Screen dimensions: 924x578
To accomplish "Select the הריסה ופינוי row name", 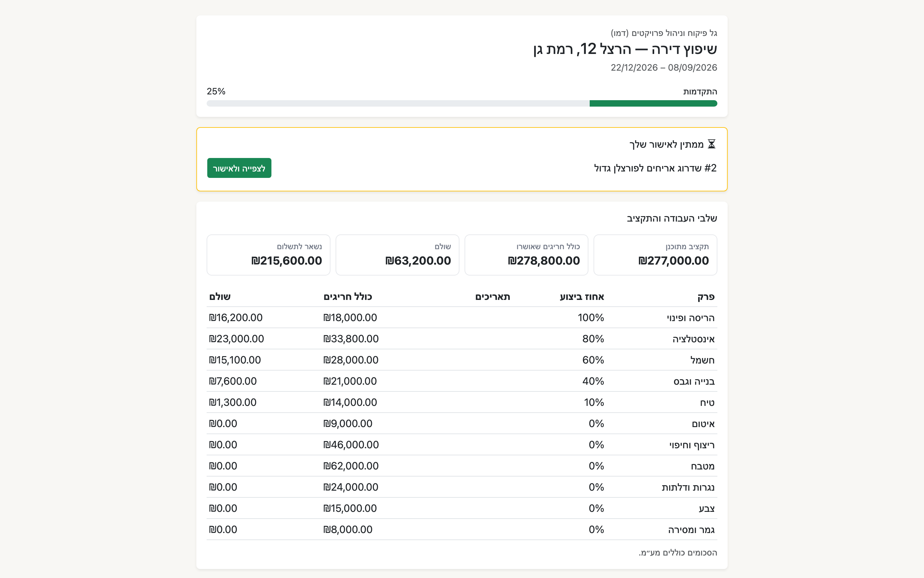I will [x=690, y=318].
